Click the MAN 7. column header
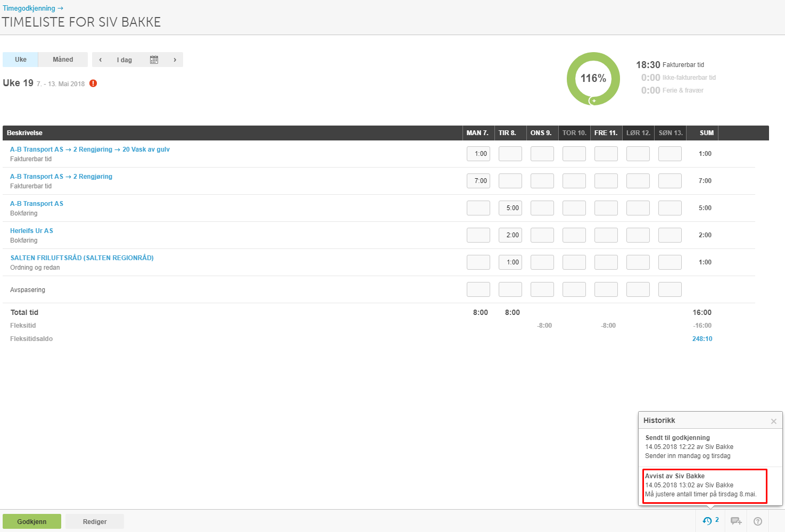This screenshot has height=532, width=785. click(x=478, y=133)
